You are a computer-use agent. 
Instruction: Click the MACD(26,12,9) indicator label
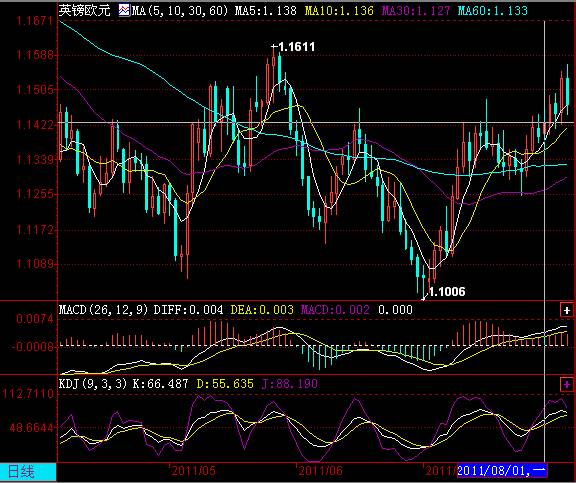pyautogui.click(x=104, y=310)
